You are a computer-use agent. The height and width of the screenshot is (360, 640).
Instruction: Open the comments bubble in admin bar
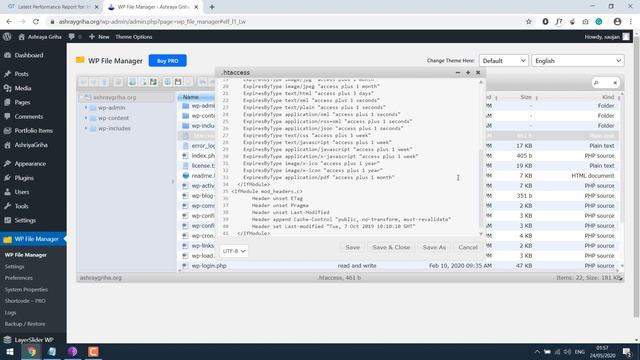pyautogui.click(x=71, y=37)
